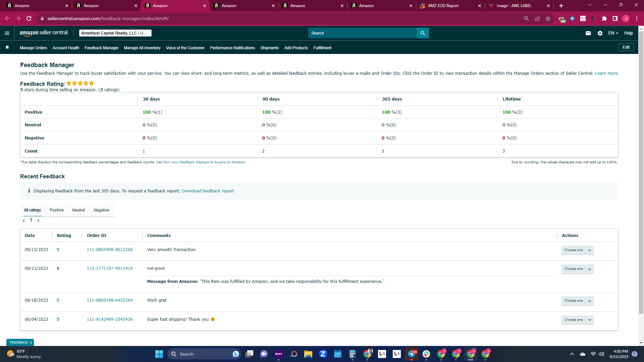Open the Calculator app in the taskbar

[353, 354]
